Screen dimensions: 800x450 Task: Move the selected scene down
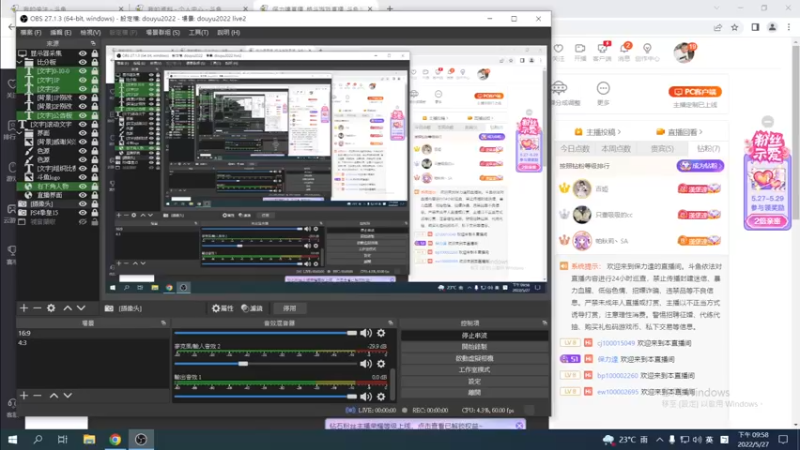(x=67, y=395)
